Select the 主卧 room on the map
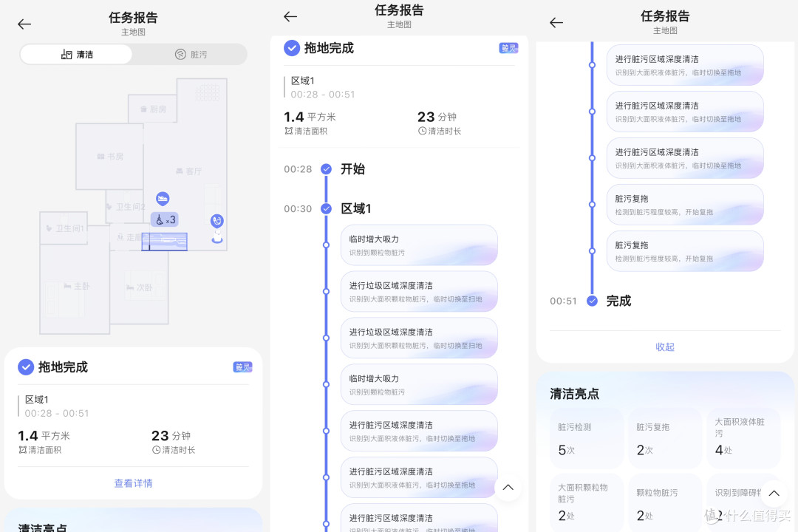Viewport: 798px width, 532px height. 76,286
